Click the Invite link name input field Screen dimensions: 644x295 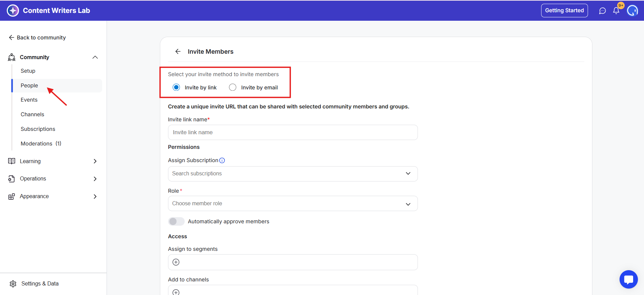click(x=293, y=133)
